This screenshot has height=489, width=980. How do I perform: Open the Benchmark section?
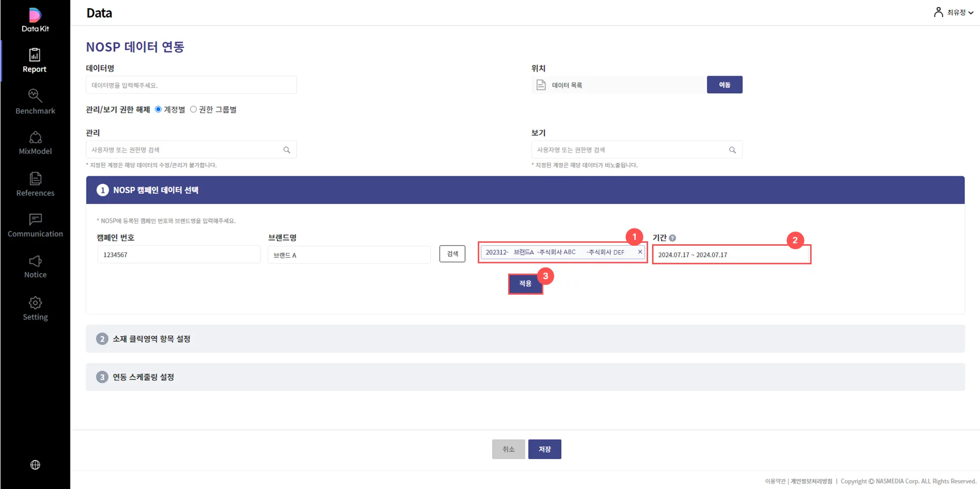click(35, 102)
